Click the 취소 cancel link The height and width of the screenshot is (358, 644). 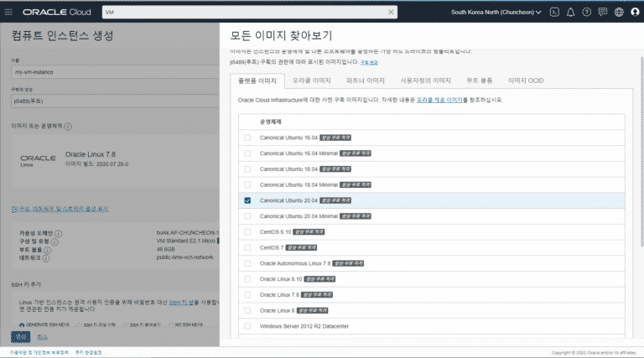42,338
